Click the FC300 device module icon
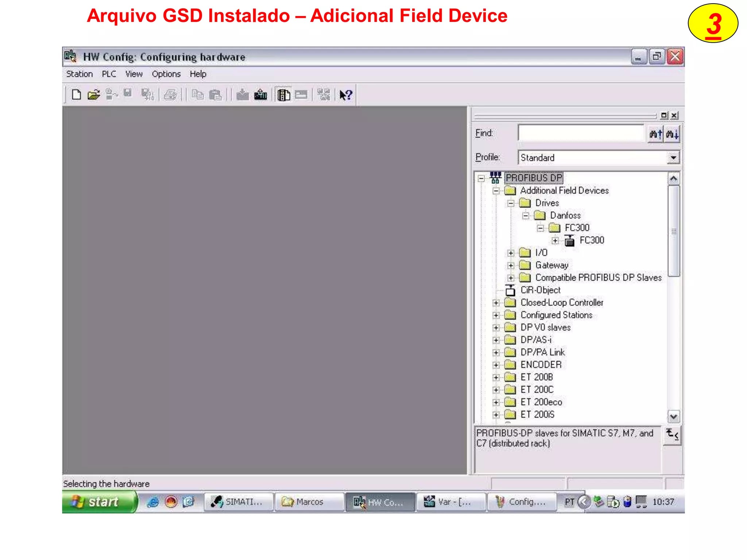The height and width of the screenshot is (560, 747). [x=569, y=240]
